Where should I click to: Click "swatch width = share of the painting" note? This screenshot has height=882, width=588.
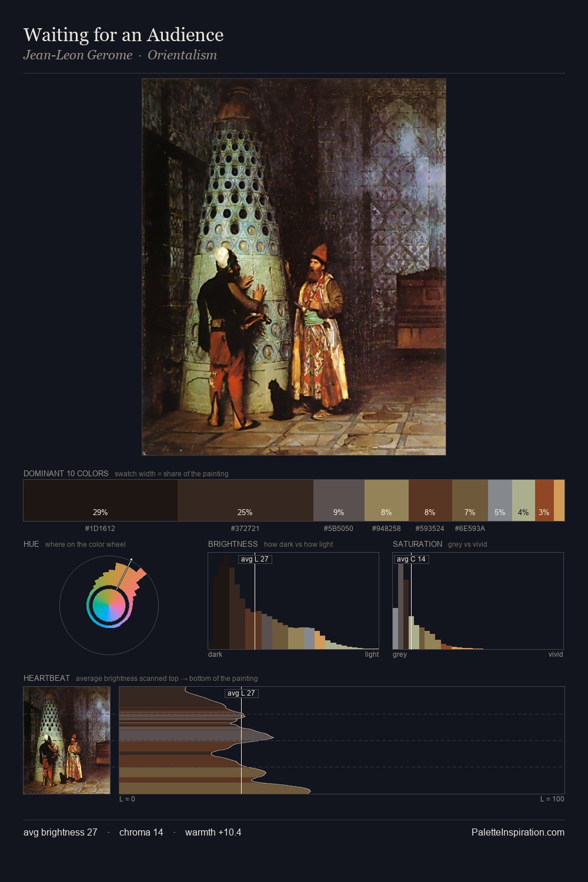click(172, 474)
